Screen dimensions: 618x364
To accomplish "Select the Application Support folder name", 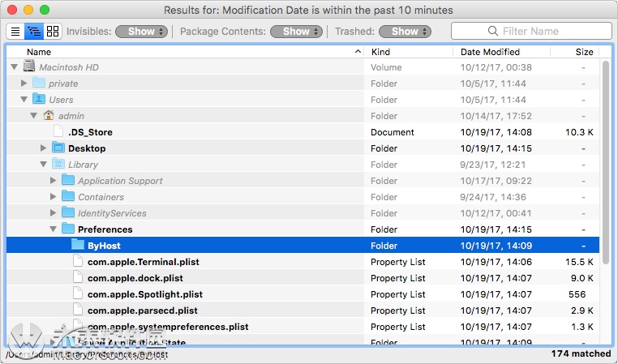I will (120, 181).
